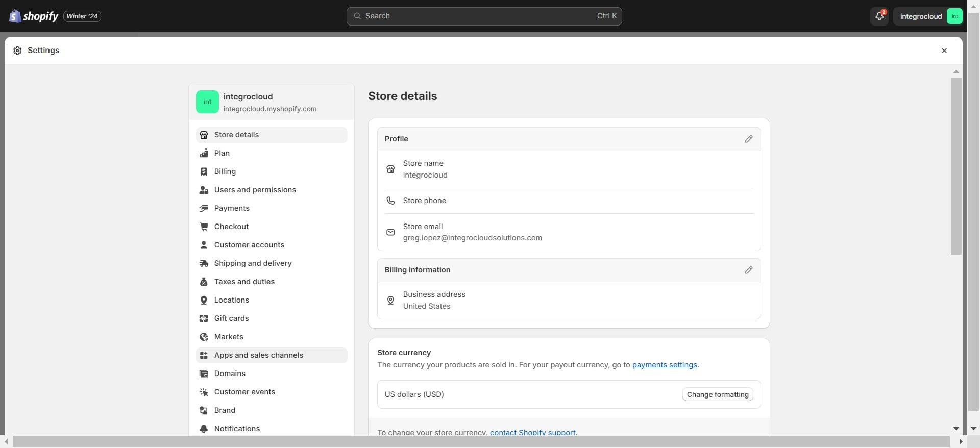Open the Plan settings page

(x=222, y=153)
